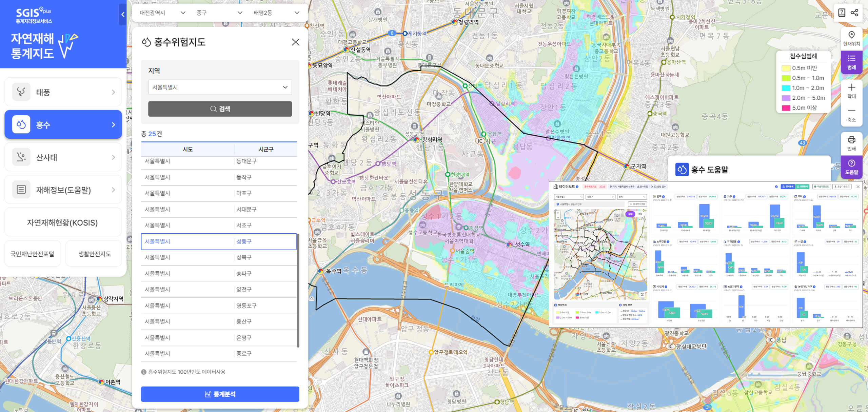The height and width of the screenshot is (412, 868).
Task: Select the 태풍 typhoon menu item
Action: (x=63, y=92)
